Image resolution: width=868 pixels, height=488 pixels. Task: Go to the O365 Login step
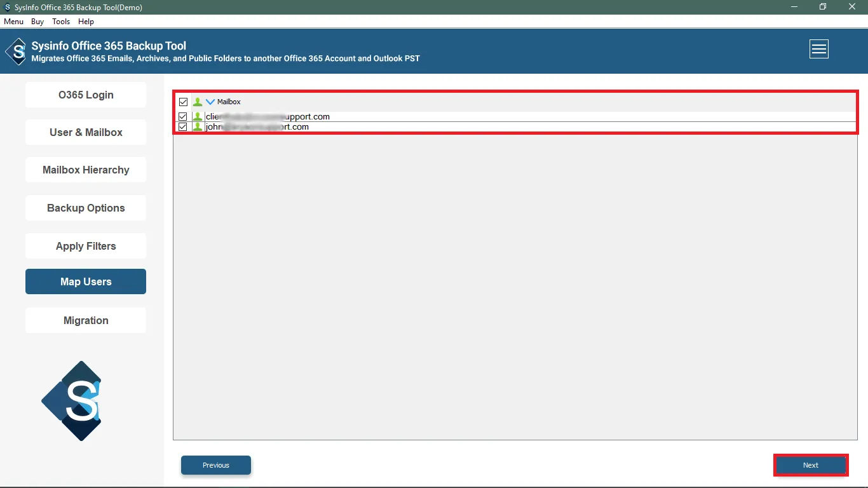click(x=86, y=95)
